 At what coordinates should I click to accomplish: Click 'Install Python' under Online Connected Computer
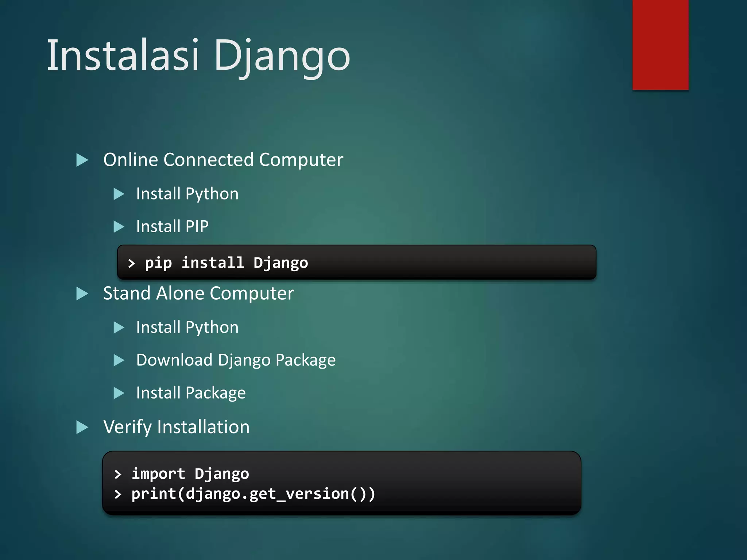[187, 194]
